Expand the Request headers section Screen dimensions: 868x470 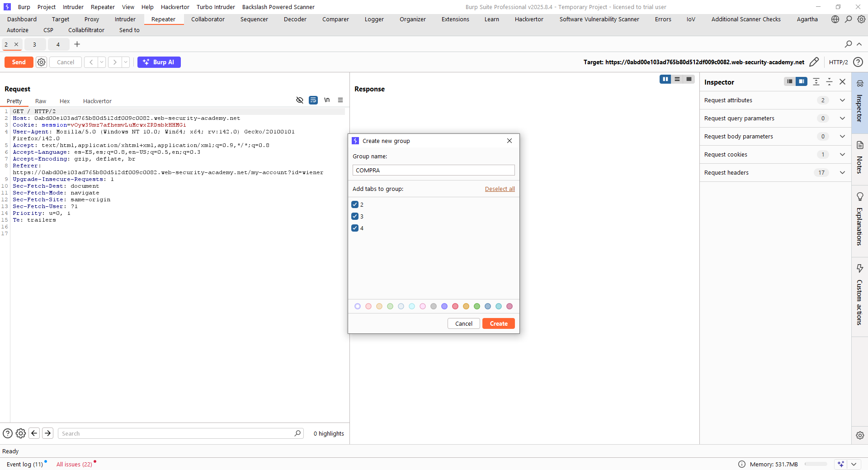pos(842,173)
